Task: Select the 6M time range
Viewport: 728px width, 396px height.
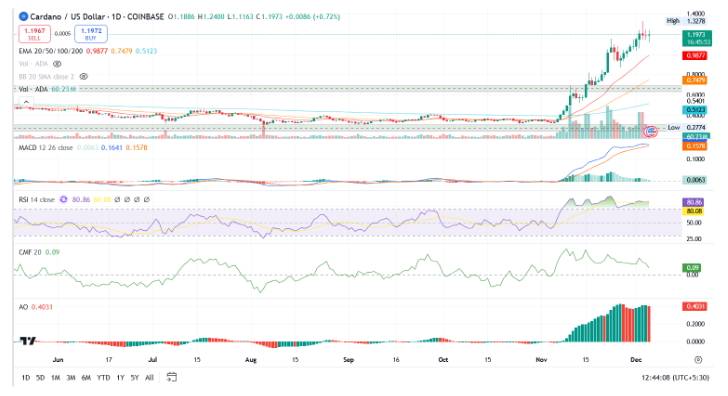Action: pyautogui.click(x=86, y=377)
